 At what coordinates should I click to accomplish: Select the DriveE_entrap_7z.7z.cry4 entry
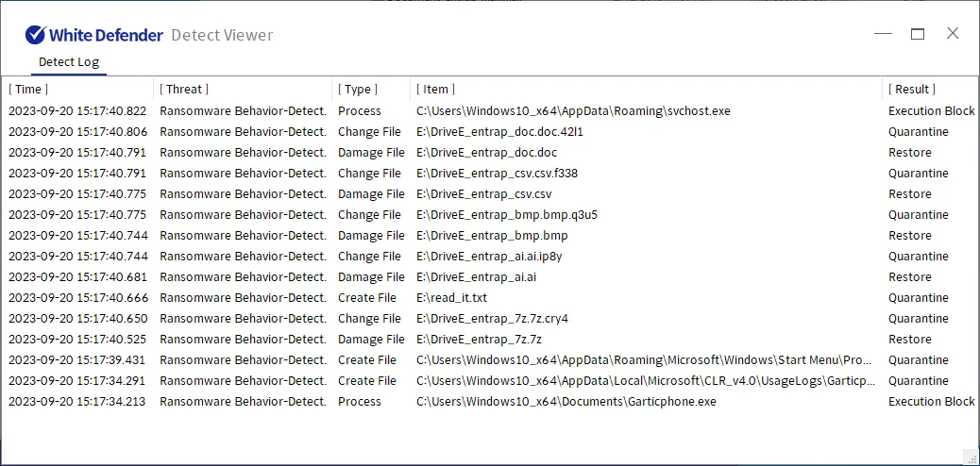[x=492, y=319]
